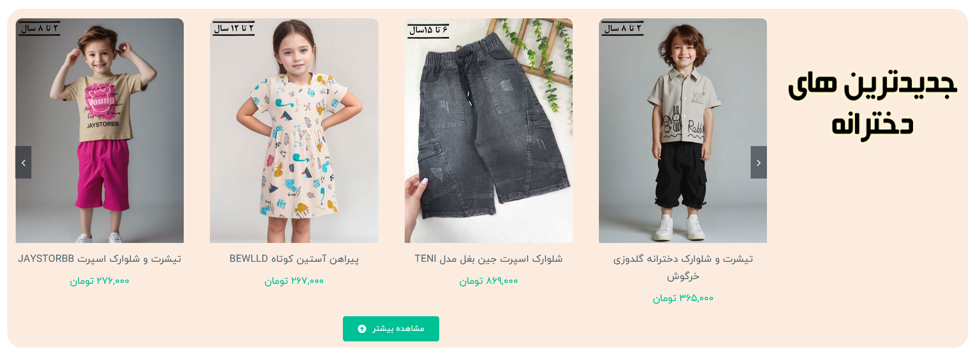Click the شلوارک اسپرت جین بغل مدل TENI title
The height and width of the screenshot is (355, 980).
click(x=488, y=259)
